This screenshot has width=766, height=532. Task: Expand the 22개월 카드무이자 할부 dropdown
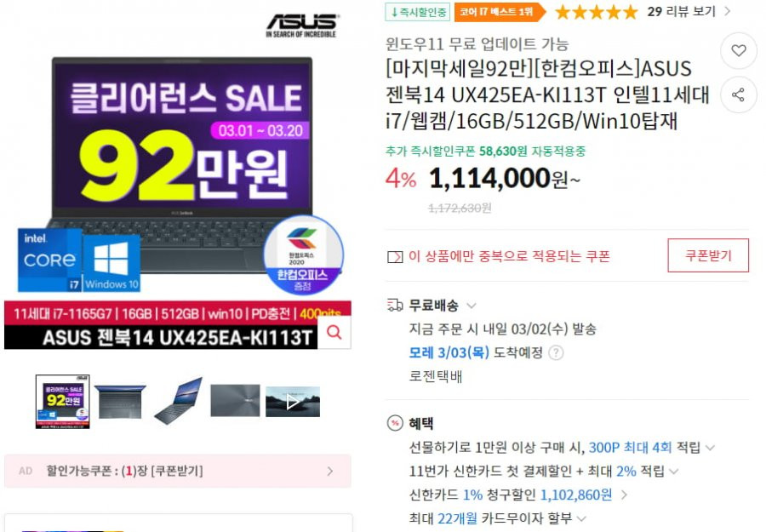pos(581,518)
